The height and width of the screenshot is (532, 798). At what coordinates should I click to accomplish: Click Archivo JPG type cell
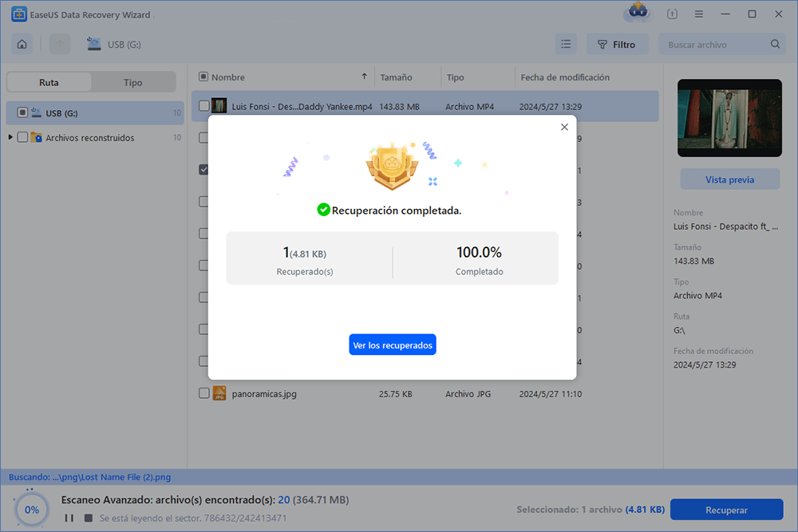pos(468,394)
